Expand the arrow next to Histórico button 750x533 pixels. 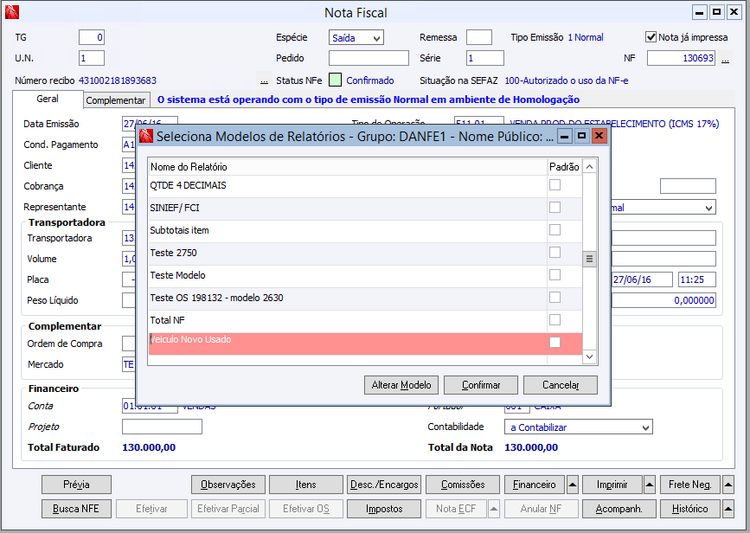(x=728, y=509)
